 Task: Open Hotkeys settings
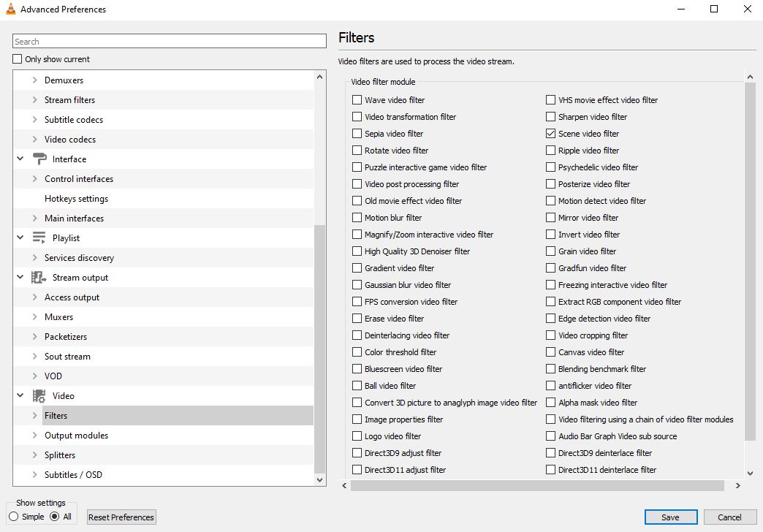pyautogui.click(x=77, y=199)
